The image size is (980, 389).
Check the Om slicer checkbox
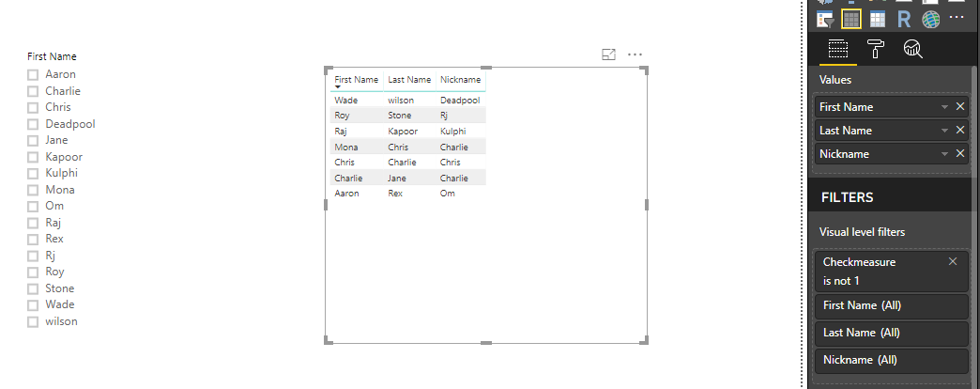coord(33,207)
